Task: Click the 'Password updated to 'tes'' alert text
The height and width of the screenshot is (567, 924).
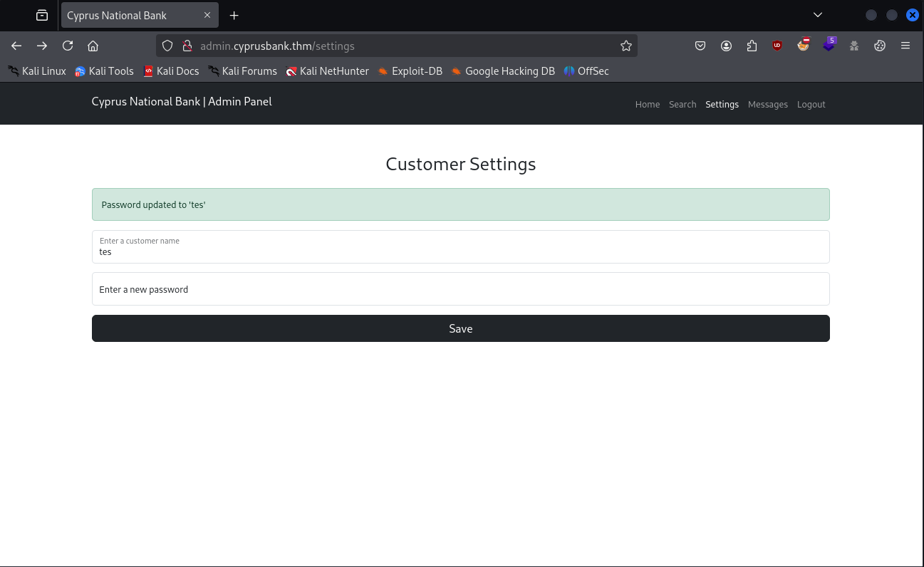Action: (x=153, y=204)
